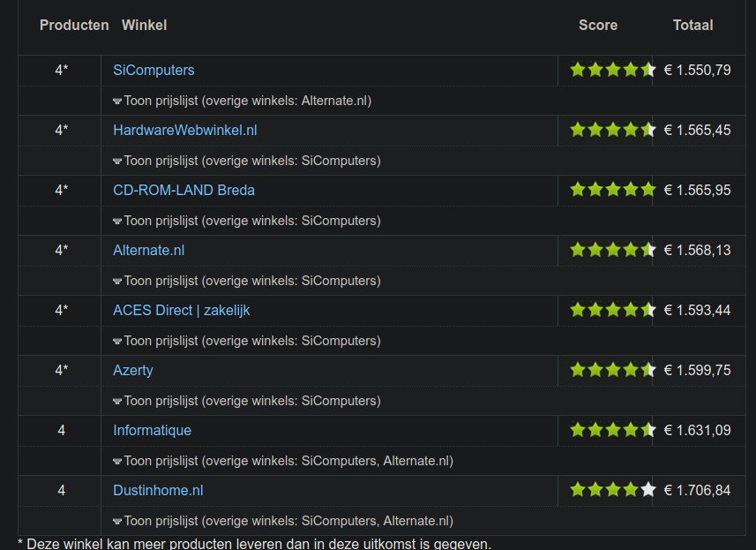Open the Dustinhome.nl shop link
This screenshot has width=756, height=550.
click(x=158, y=491)
